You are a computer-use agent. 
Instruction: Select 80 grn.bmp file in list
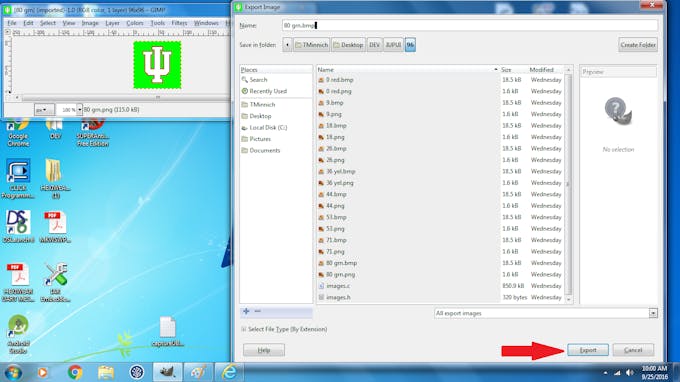pyautogui.click(x=341, y=263)
